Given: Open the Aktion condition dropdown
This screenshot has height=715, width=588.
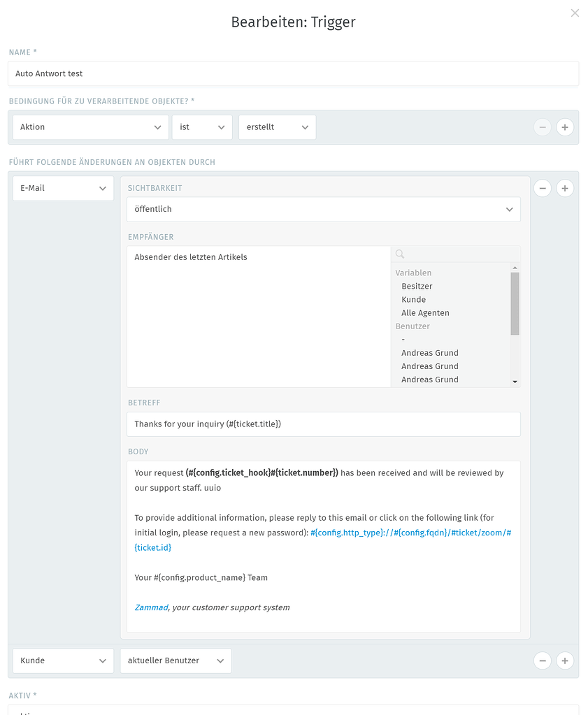Looking at the screenshot, I should pos(90,127).
